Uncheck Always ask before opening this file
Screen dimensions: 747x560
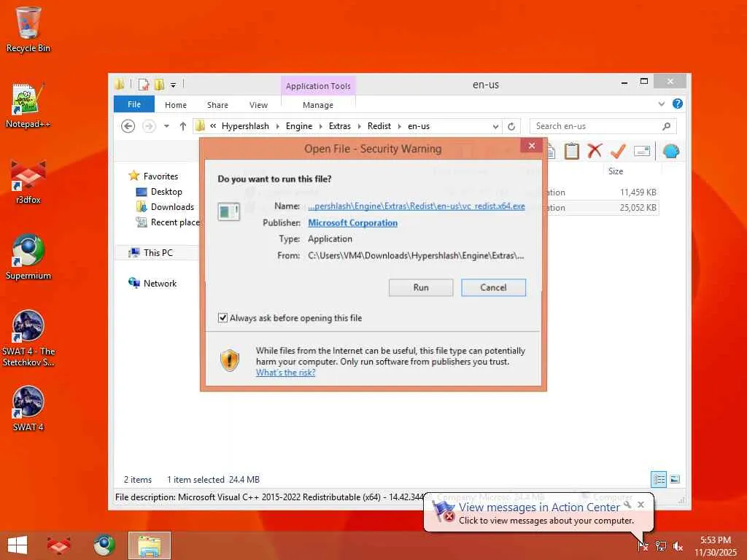[222, 318]
